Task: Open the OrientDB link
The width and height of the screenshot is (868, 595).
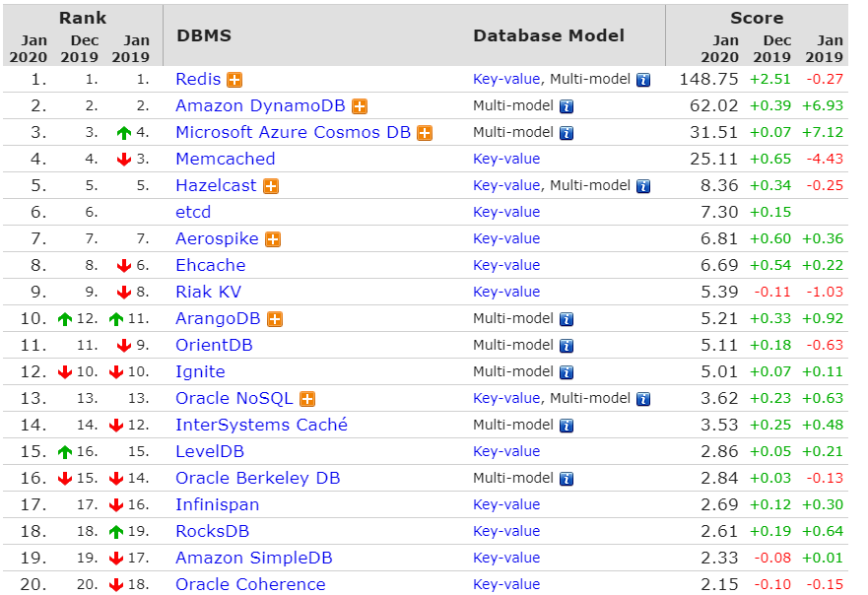Action: point(214,346)
